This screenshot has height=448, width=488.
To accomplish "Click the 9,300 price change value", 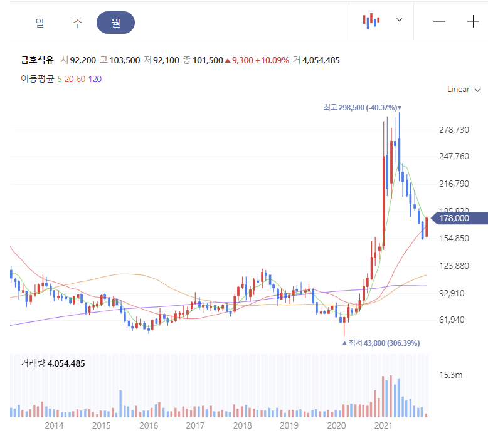I will [243, 60].
